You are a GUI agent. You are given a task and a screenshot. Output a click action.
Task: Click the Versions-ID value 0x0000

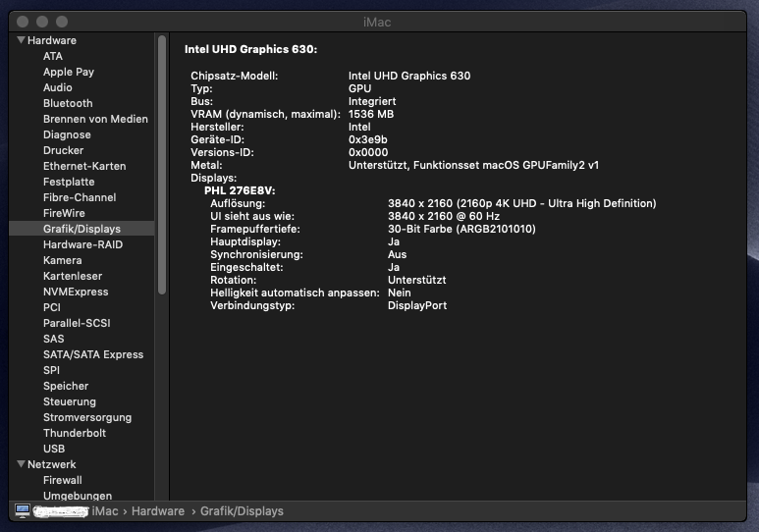pyautogui.click(x=368, y=152)
